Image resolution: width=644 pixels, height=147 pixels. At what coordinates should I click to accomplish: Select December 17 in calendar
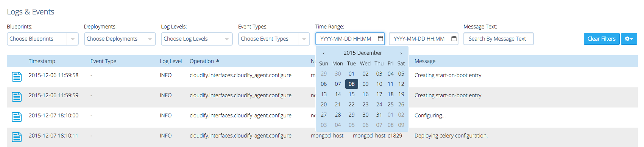tap(379, 94)
